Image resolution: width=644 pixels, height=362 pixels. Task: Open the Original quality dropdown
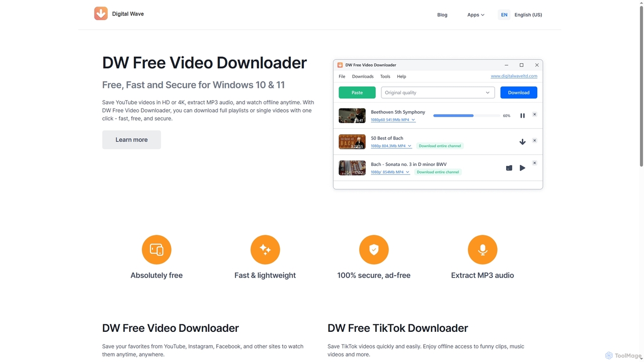(438, 93)
